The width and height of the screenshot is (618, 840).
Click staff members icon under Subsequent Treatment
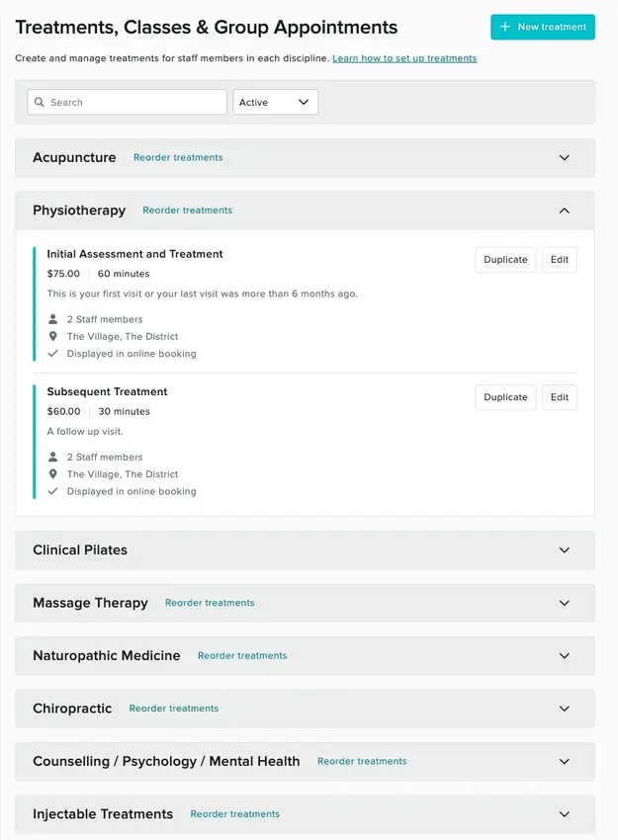tap(52, 457)
